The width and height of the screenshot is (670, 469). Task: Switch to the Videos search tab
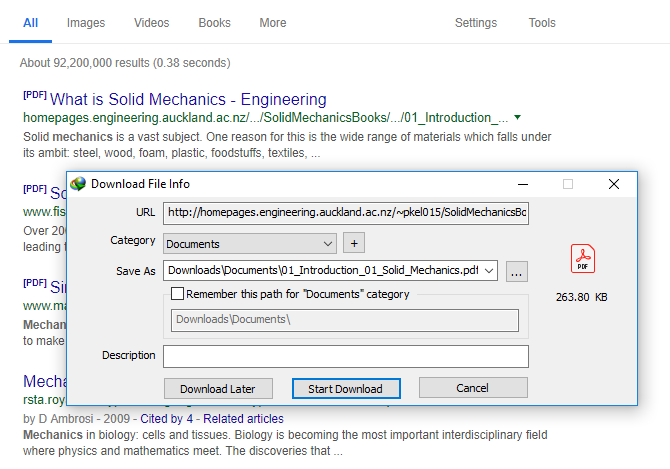pyautogui.click(x=151, y=23)
